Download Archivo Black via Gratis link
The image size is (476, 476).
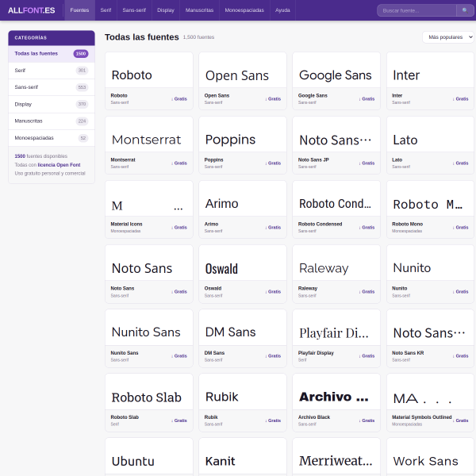point(367,420)
